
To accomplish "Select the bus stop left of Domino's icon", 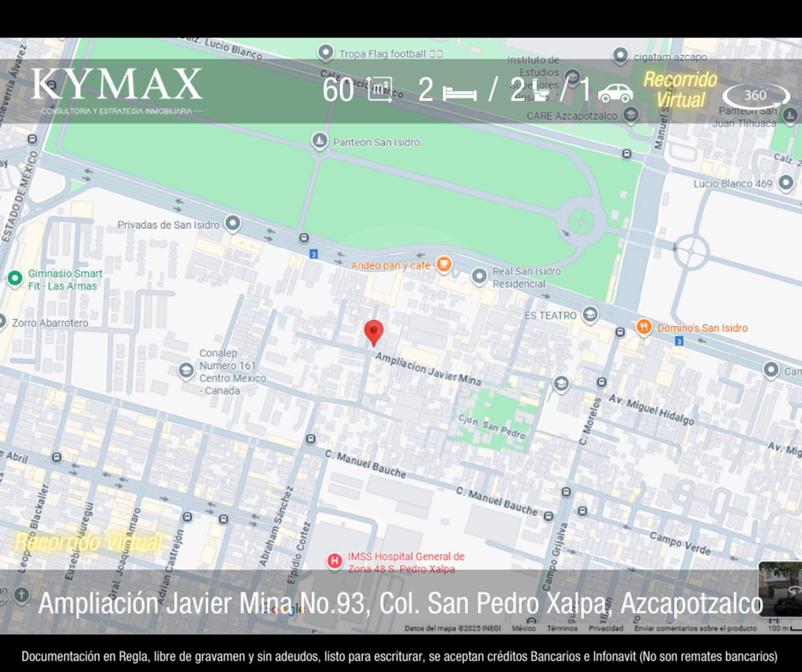I will (x=621, y=331).
